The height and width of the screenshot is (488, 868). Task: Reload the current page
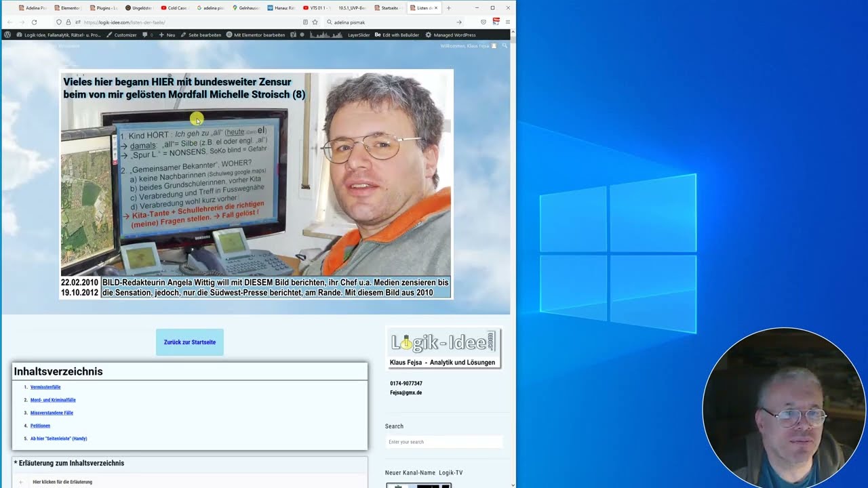click(x=34, y=22)
